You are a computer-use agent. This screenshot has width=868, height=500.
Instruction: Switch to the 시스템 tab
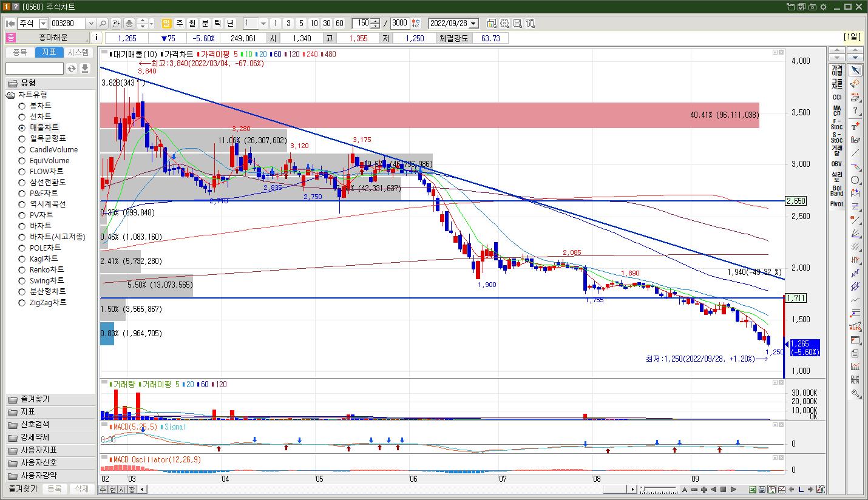coord(78,53)
